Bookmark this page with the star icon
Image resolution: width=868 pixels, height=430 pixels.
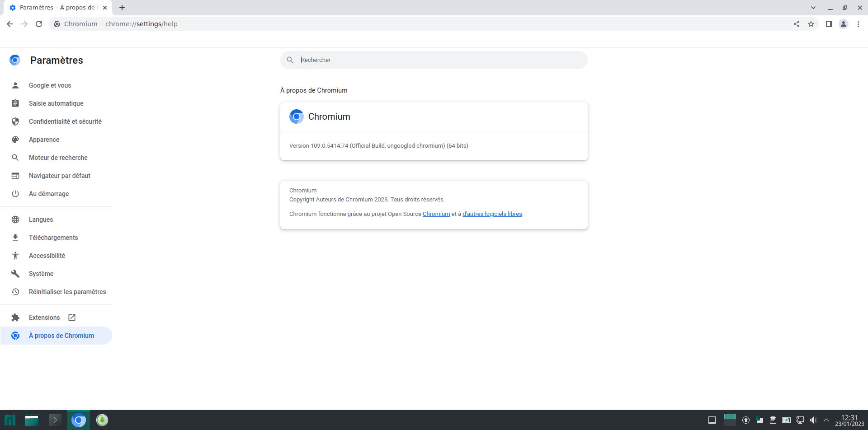point(811,24)
